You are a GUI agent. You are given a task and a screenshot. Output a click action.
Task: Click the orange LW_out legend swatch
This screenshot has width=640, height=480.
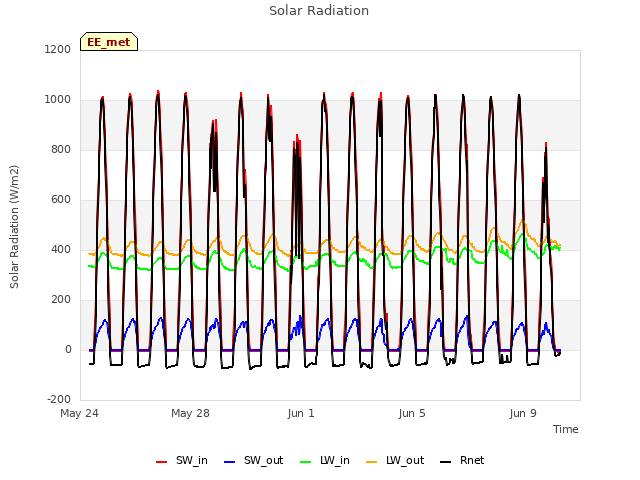[372, 462]
